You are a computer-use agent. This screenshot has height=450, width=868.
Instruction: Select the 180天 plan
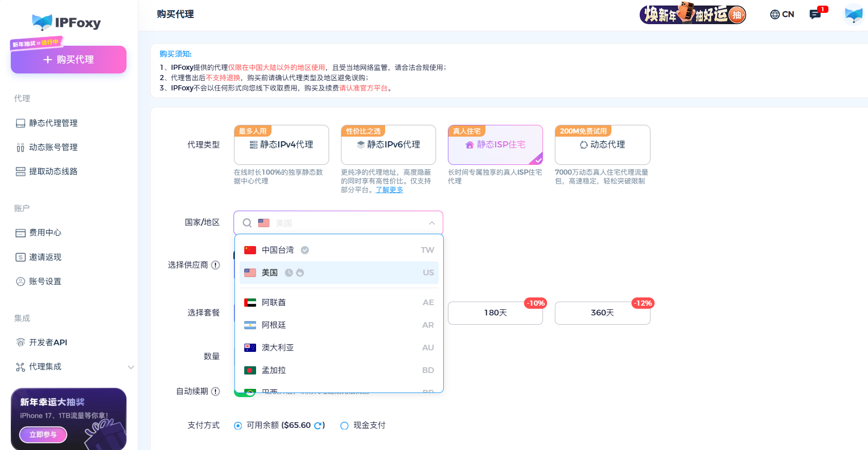495,313
